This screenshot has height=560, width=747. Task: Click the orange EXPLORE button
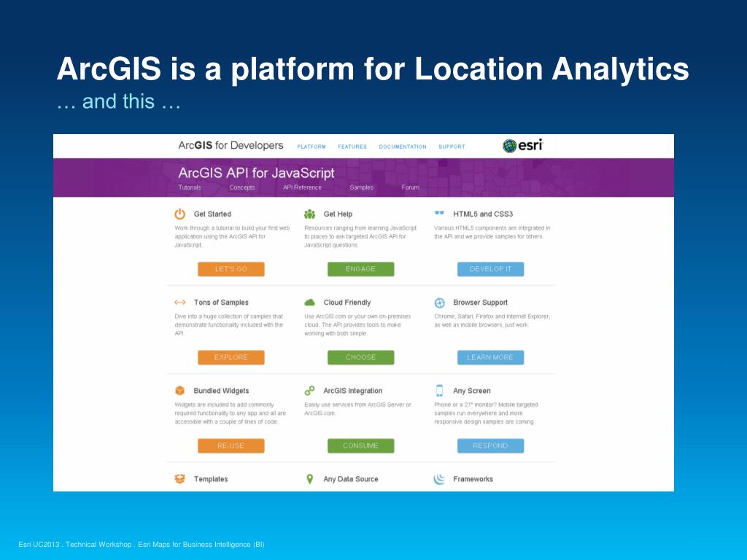click(231, 357)
